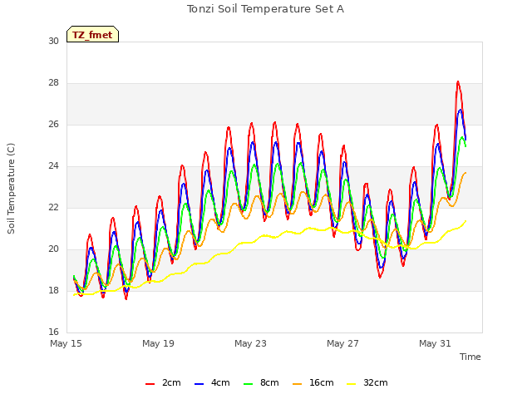Viewport: 532px width, 399px height.
Task: Click the 20 y-axis tick label
Action: point(53,249)
